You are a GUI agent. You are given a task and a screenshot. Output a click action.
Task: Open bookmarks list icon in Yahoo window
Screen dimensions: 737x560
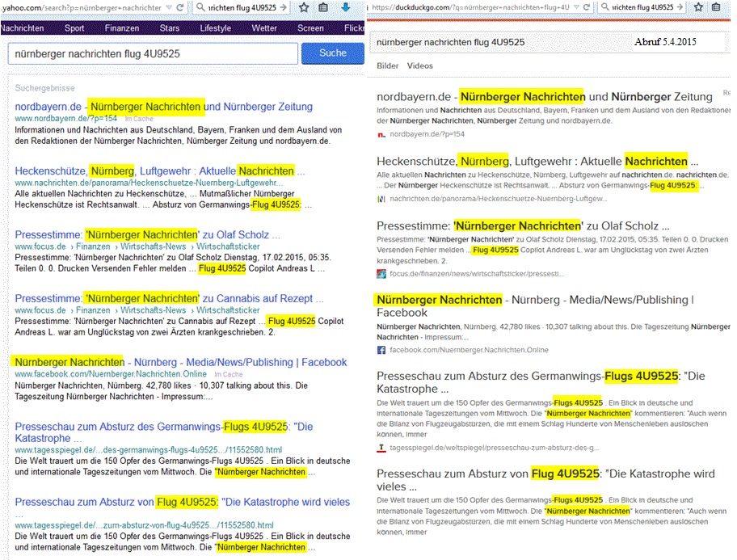click(323, 7)
